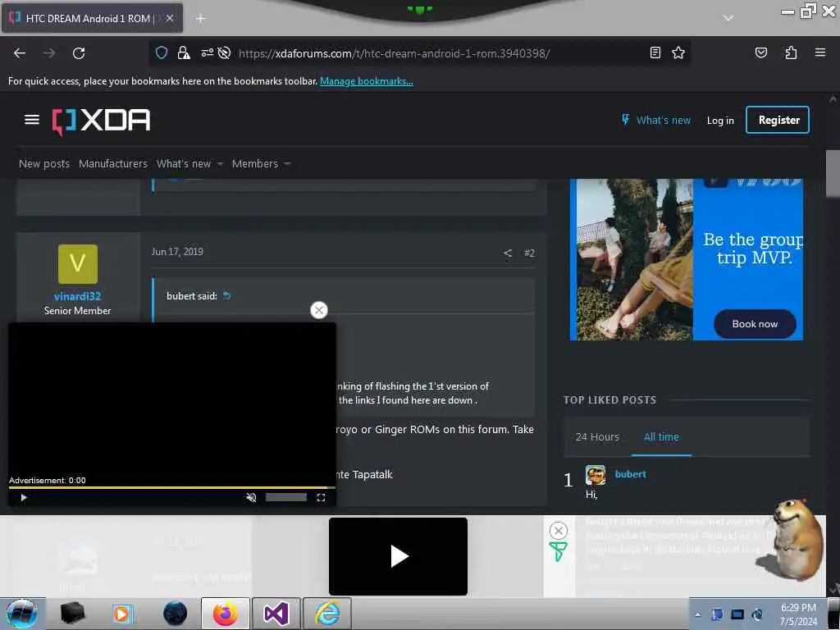Toggle reader view for this page
The image size is (840, 630).
click(655, 52)
